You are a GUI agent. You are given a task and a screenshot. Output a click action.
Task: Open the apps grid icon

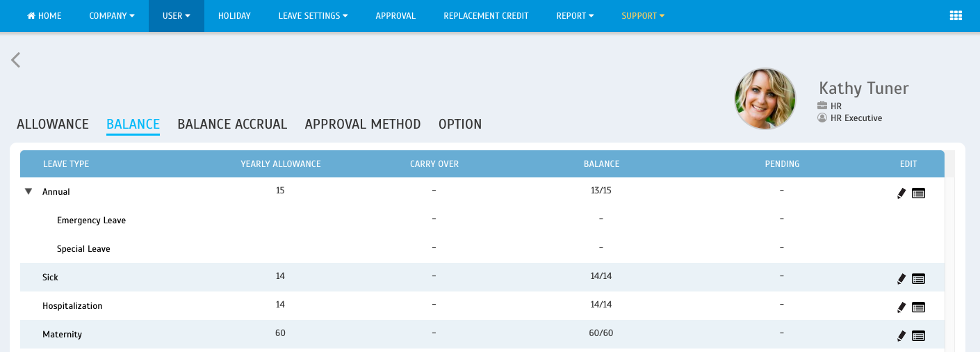[956, 15]
